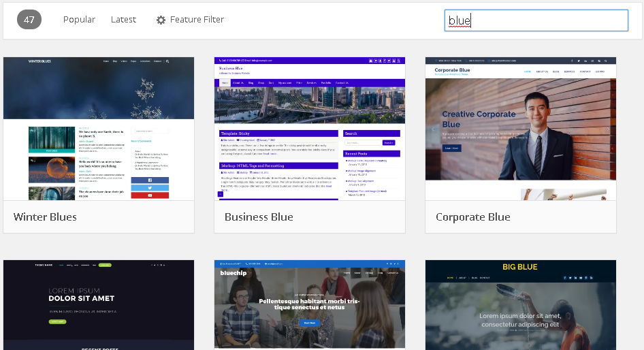Click the BIG BLUE yellow logo text
The image size is (644, 350).
pos(520,267)
